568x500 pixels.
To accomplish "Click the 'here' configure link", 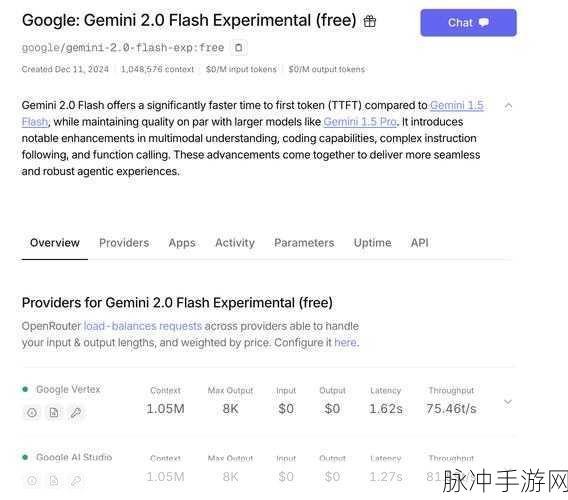I will point(345,342).
